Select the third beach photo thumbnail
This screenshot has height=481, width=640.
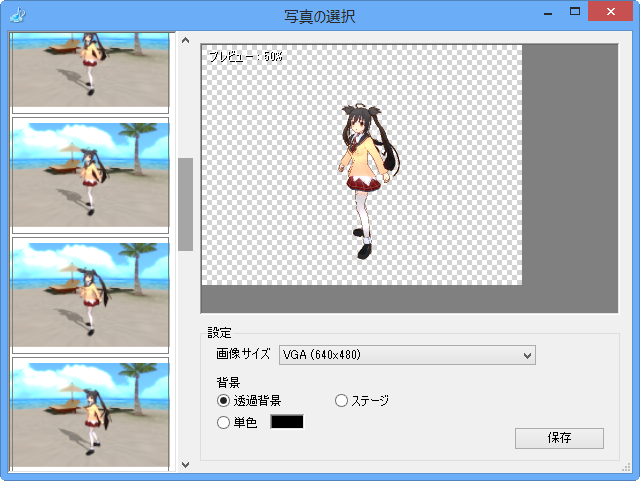(x=90, y=295)
